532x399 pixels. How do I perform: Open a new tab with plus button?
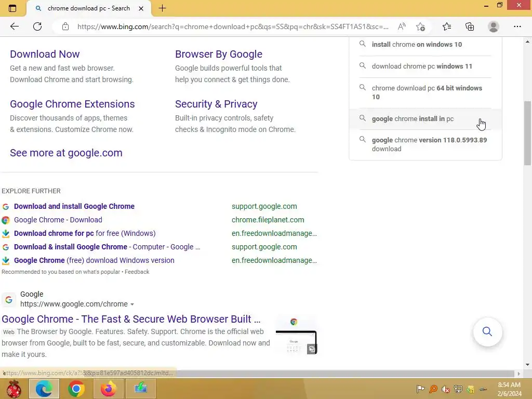tap(162, 8)
